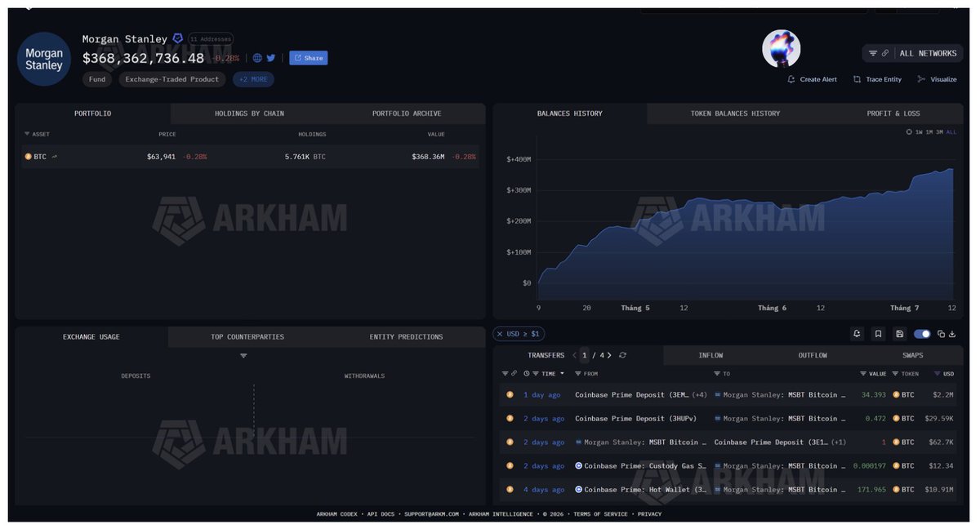Open the Swaps tab
Viewport: 980px width, 529px height.
pos(913,355)
